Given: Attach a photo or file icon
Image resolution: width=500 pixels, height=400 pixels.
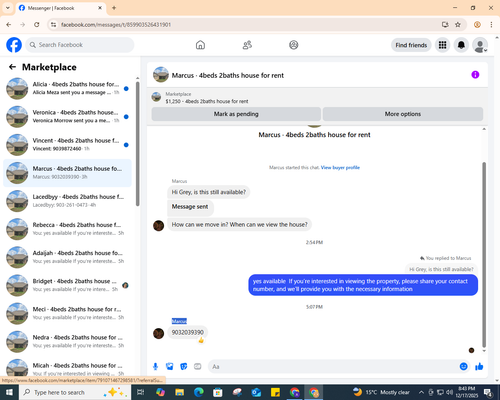Looking at the screenshot, I should click(x=170, y=367).
